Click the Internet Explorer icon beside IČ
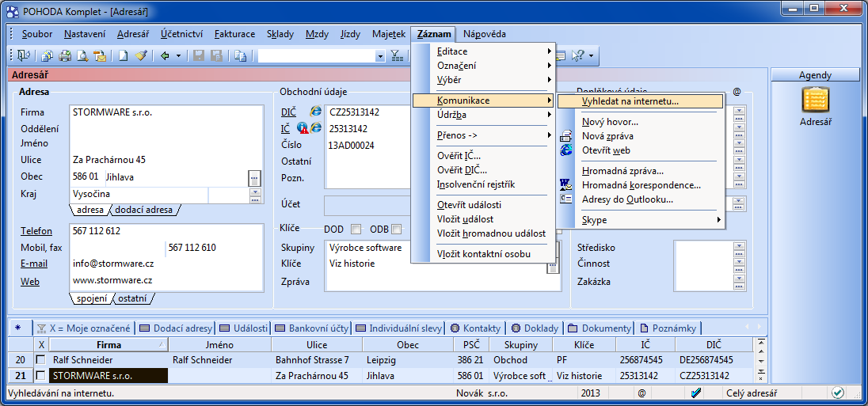Image resolution: width=868 pixels, height=406 pixels. click(315, 128)
